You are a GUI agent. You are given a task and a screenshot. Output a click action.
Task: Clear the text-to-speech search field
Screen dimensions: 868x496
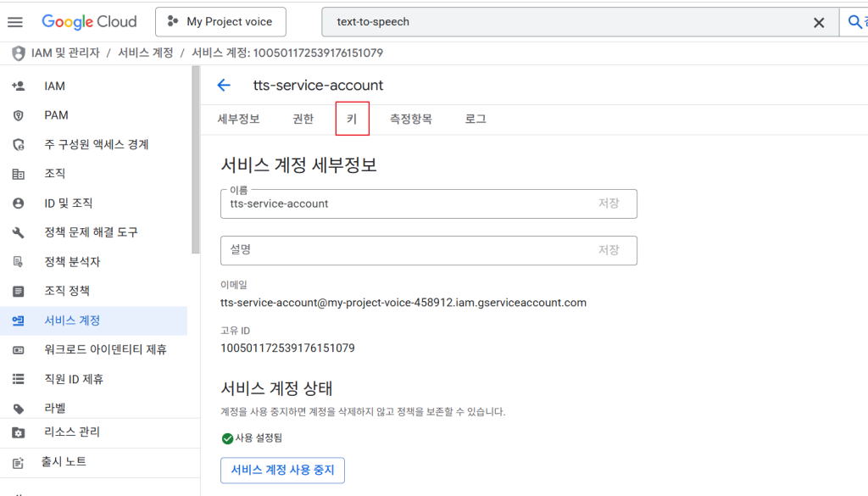coord(819,23)
